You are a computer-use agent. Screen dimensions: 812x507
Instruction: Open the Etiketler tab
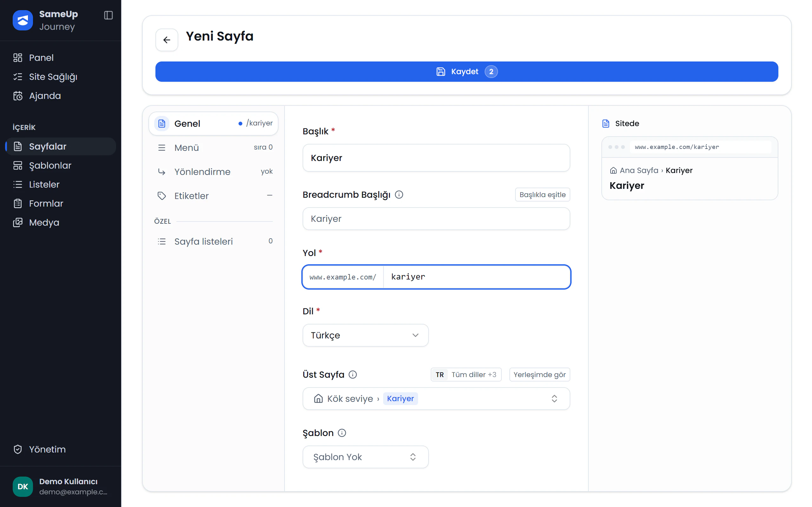point(213,196)
